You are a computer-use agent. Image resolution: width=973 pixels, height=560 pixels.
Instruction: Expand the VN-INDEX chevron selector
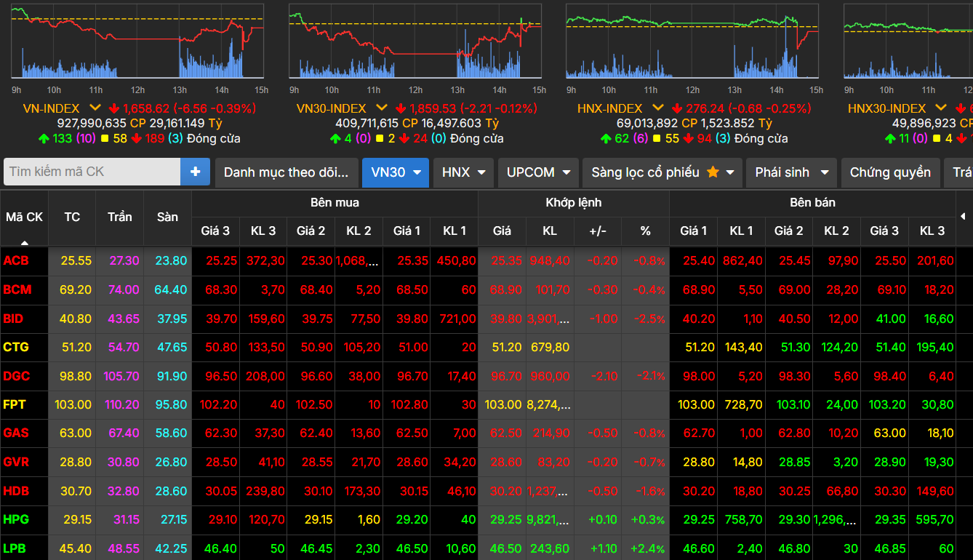(95, 108)
